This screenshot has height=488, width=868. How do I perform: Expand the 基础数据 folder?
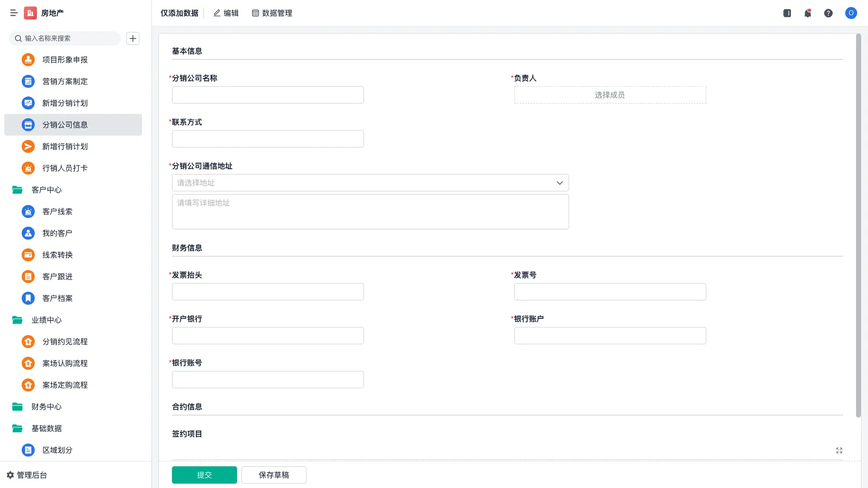coord(47,428)
